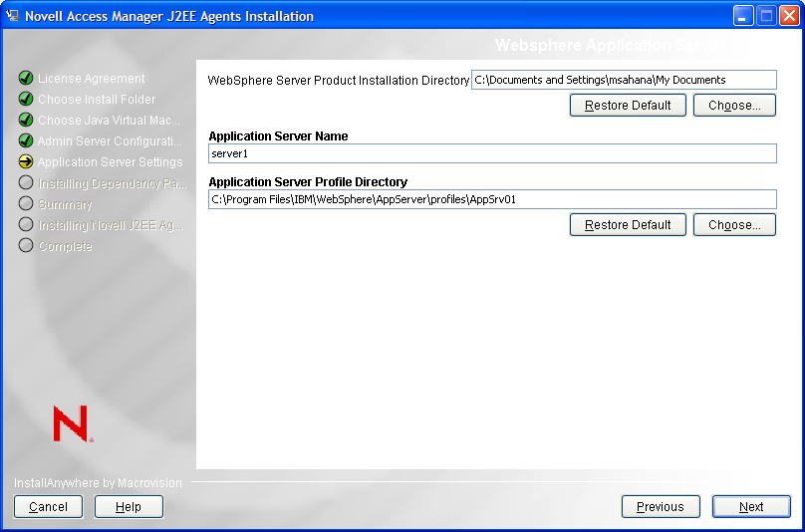Viewport: 805px width, 532px height.
Task: Click Choose... for WebSphere installation directory
Action: 734,106
